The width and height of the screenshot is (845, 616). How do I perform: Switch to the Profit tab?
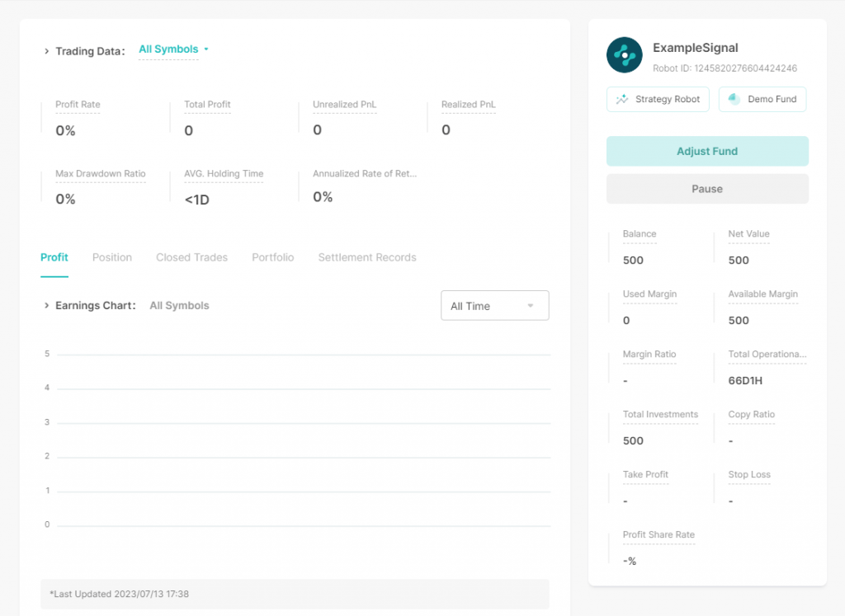click(54, 257)
